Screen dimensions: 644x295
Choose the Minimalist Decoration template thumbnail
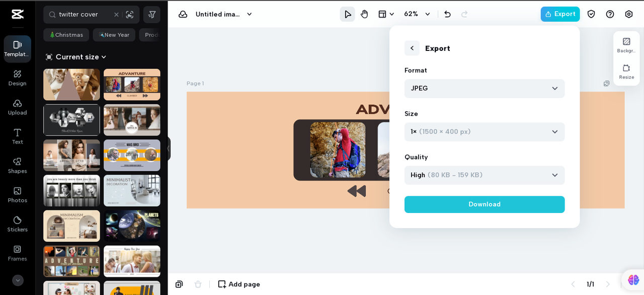coord(132,190)
